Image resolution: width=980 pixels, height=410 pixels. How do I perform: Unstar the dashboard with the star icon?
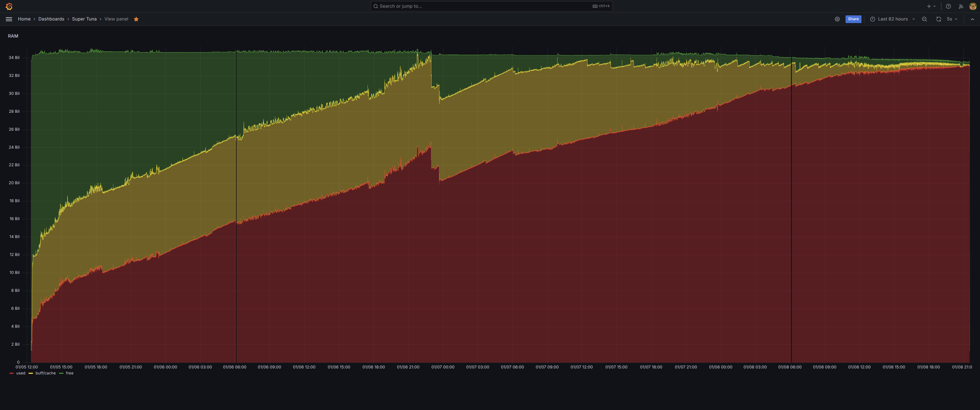[x=136, y=19]
